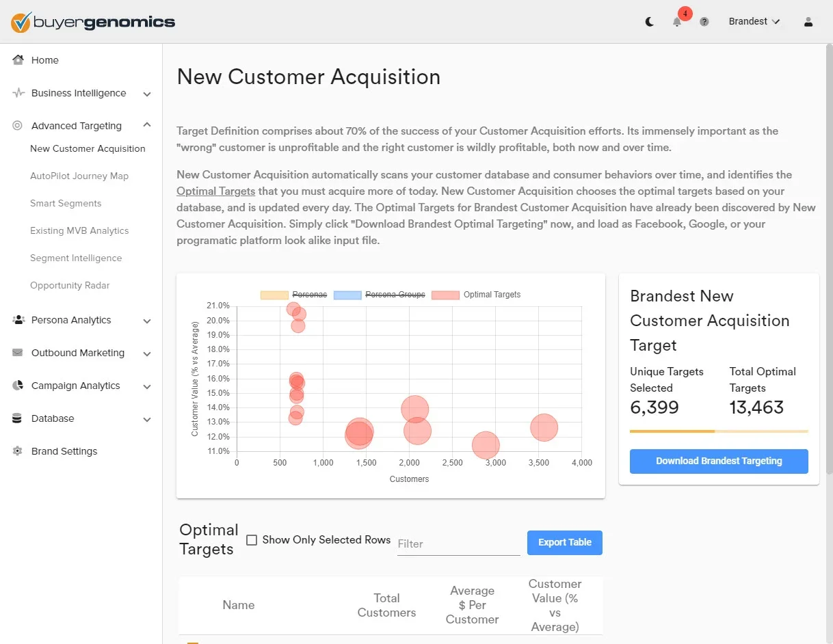Collapse the Advanced Targeting section
Viewport: 833px width, 644px height.
pos(147,125)
